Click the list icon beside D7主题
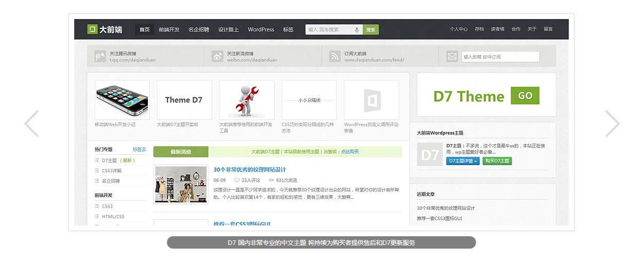This screenshot has width=644, height=261. point(97,160)
